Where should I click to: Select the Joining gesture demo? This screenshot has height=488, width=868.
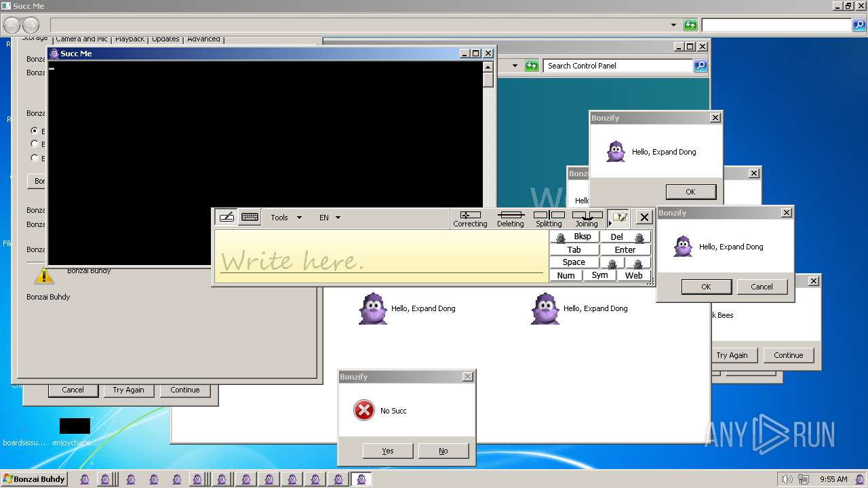click(587, 218)
